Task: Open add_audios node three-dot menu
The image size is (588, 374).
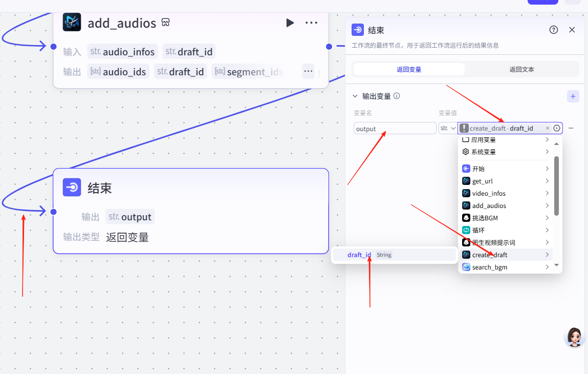Action: [x=311, y=23]
